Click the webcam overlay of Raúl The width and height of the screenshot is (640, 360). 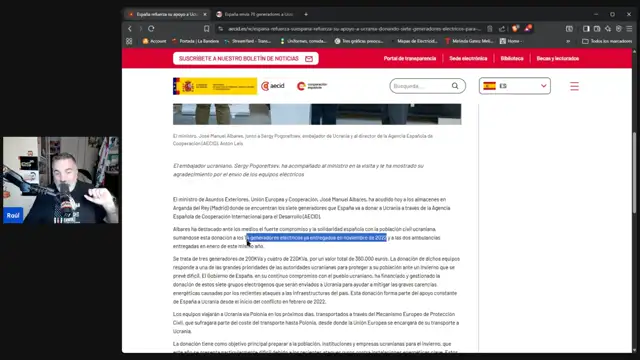coord(61,180)
